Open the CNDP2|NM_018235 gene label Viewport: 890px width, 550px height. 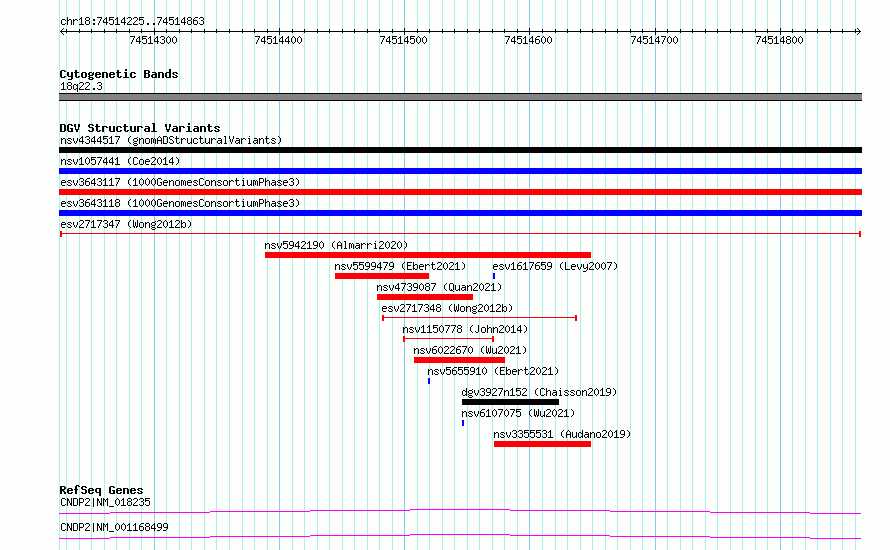[106, 502]
